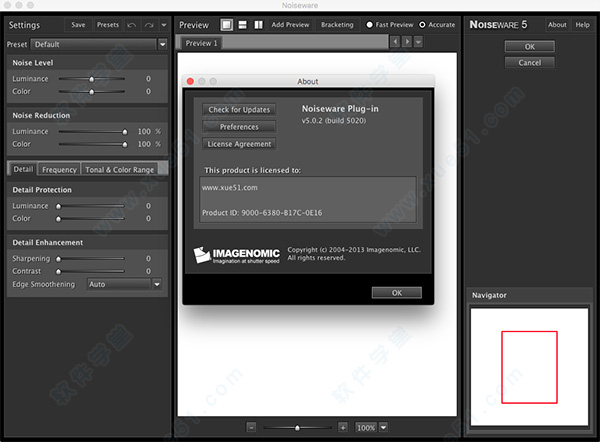Open Preferences in About dialog
The image size is (600, 442).
pos(239,127)
